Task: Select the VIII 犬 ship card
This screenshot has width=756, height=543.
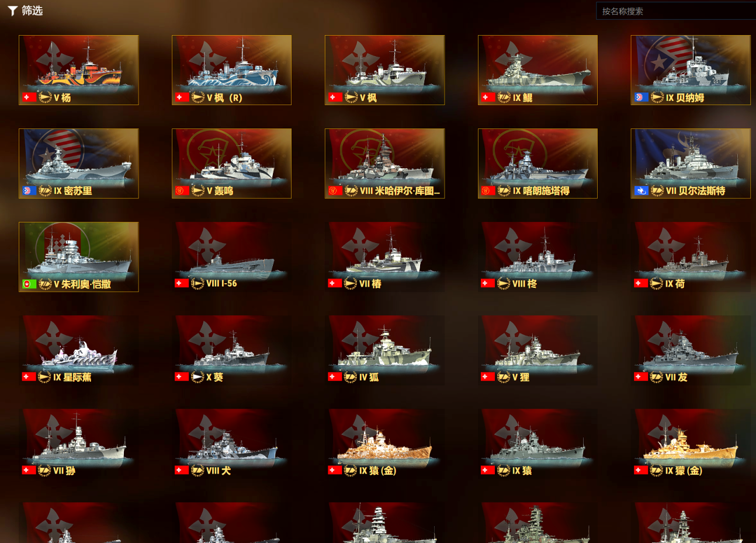Action: [231, 444]
